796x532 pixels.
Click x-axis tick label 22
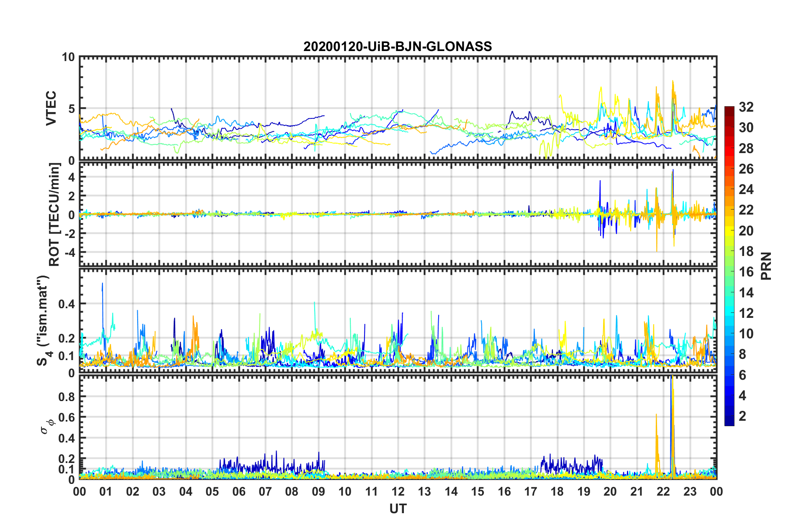tap(663, 491)
